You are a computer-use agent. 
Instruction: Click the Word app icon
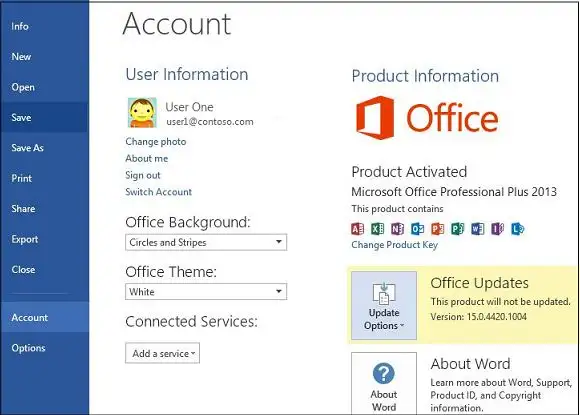pyautogui.click(x=477, y=229)
